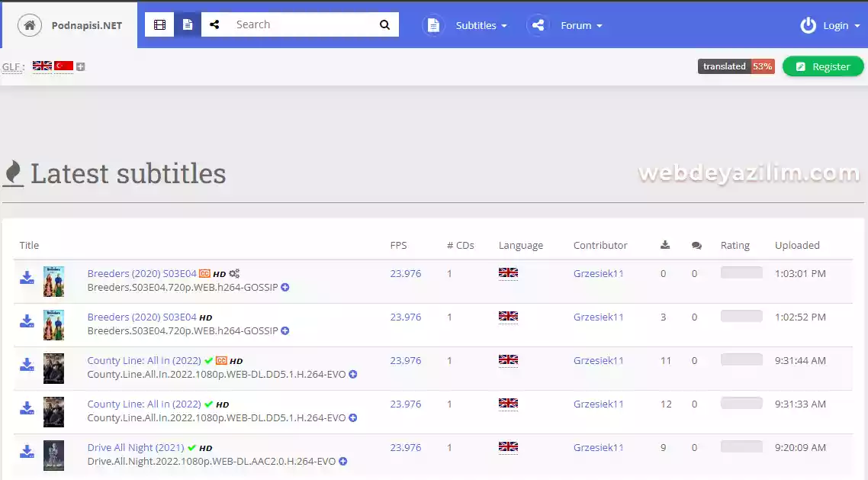Select the film strip movie search mode
868x480 pixels.
coord(159,25)
